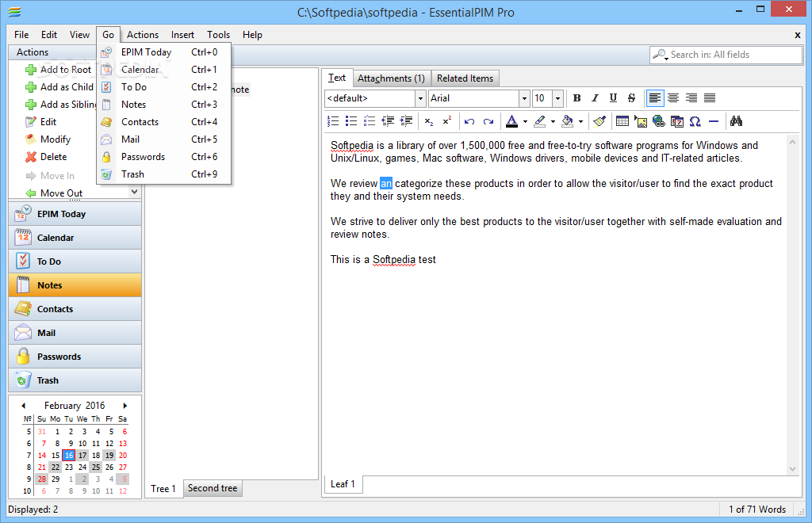The height and width of the screenshot is (523, 812).
Task: Center align the text
Action: point(673,97)
